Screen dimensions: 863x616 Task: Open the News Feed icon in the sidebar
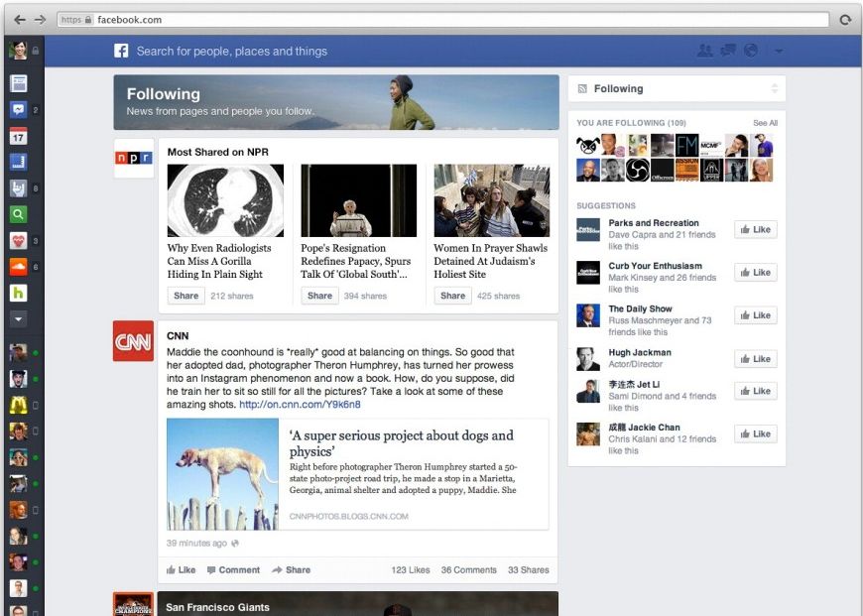tap(19, 83)
